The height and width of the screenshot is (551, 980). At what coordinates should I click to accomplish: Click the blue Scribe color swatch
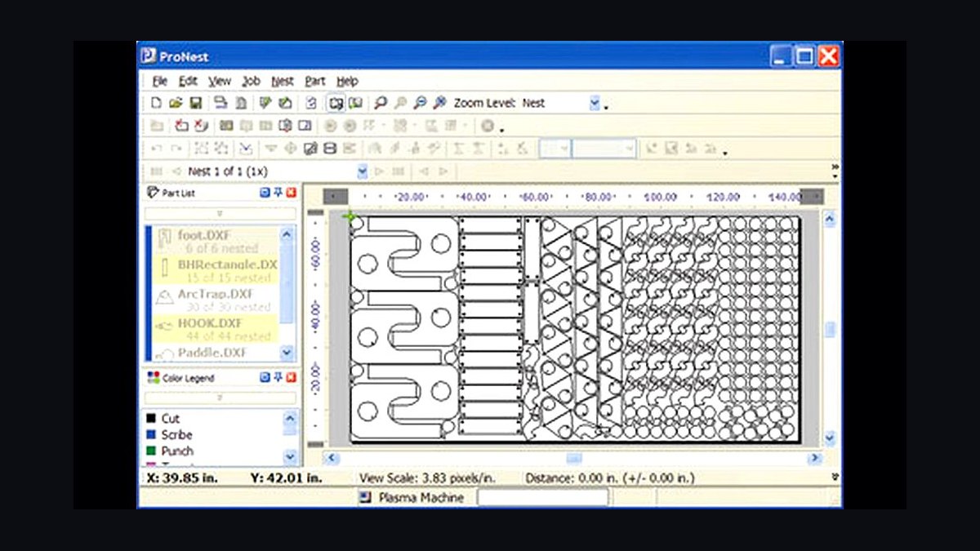click(151, 435)
